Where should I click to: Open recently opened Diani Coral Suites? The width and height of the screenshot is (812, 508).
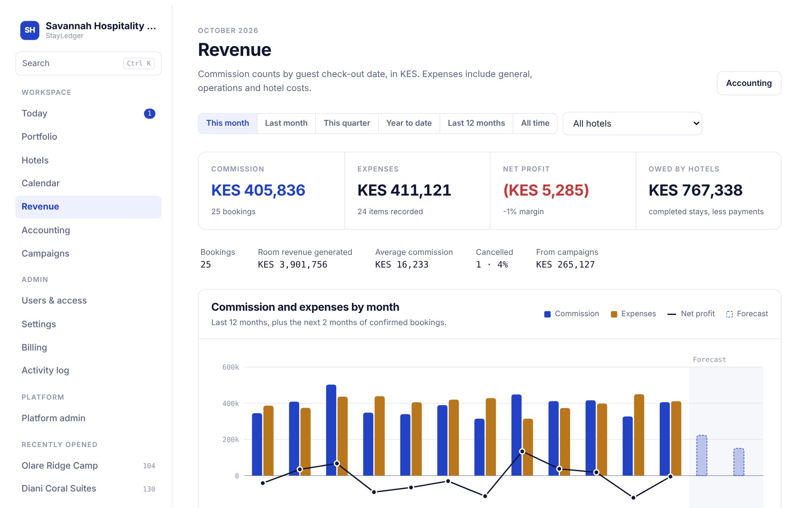88,489
